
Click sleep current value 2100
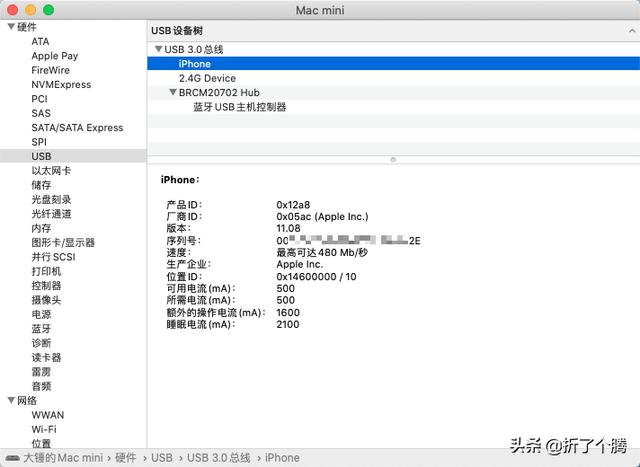pos(288,325)
